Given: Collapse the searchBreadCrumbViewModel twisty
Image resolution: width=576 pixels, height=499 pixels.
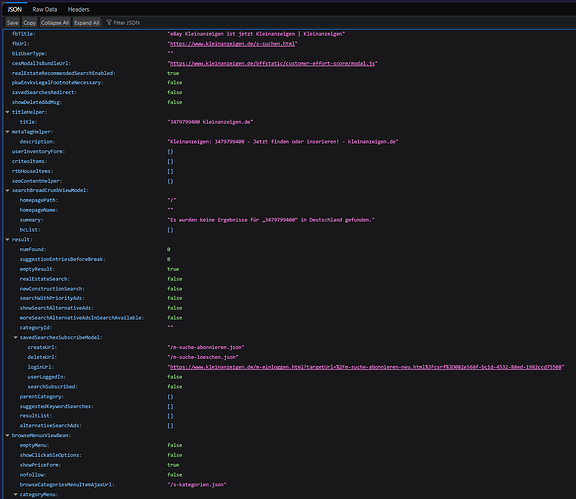Looking at the screenshot, I should [x=7, y=190].
